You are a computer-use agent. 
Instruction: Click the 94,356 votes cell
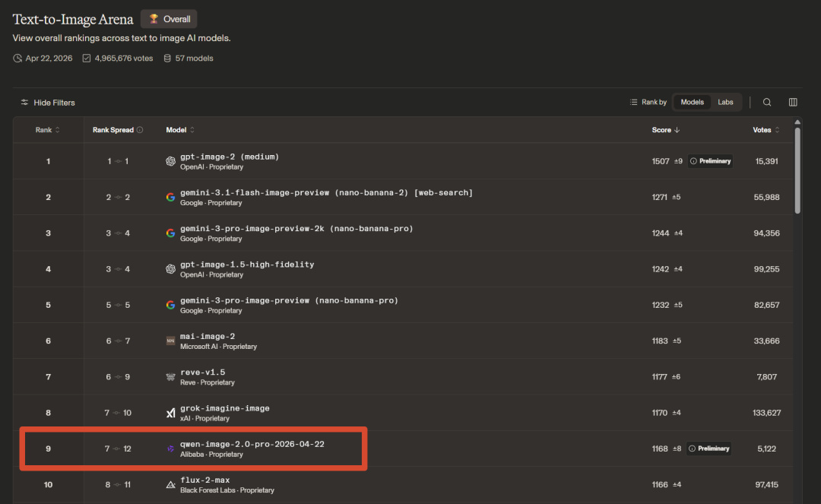click(x=766, y=233)
